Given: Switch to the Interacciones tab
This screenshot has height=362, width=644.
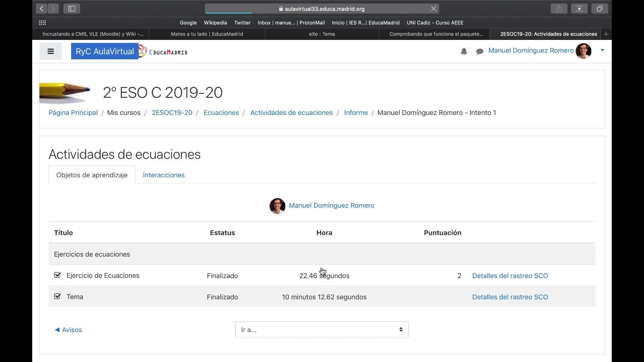Looking at the screenshot, I should pyautogui.click(x=164, y=175).
